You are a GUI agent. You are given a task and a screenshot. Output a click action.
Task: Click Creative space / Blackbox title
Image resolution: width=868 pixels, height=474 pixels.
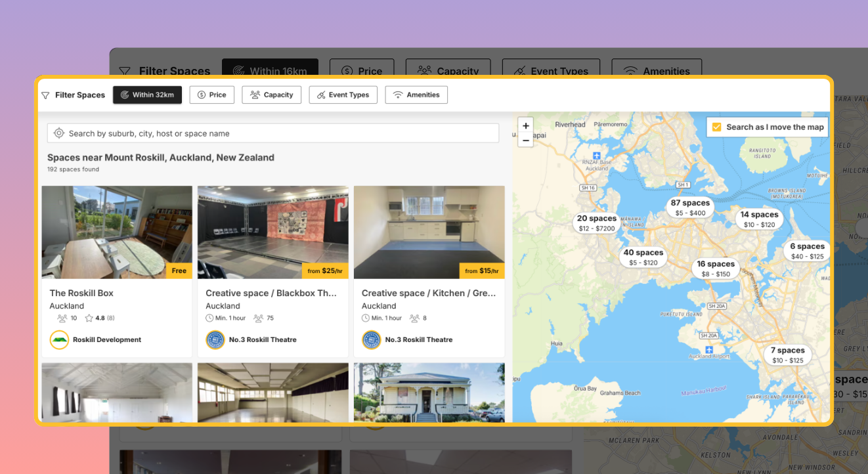271,293
